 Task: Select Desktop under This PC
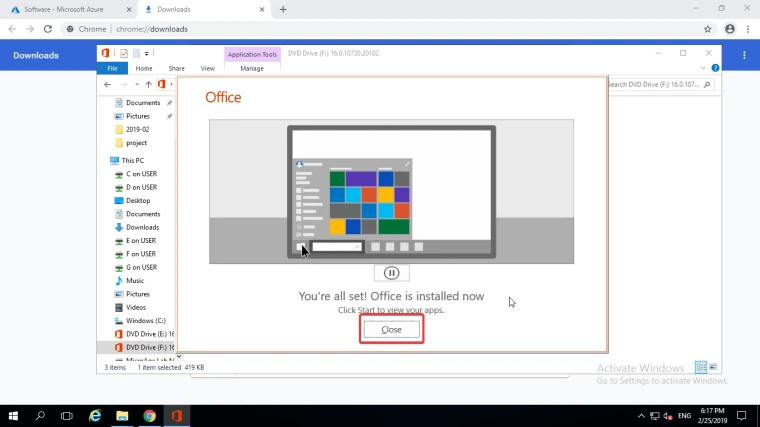click(x=138, y=201)
